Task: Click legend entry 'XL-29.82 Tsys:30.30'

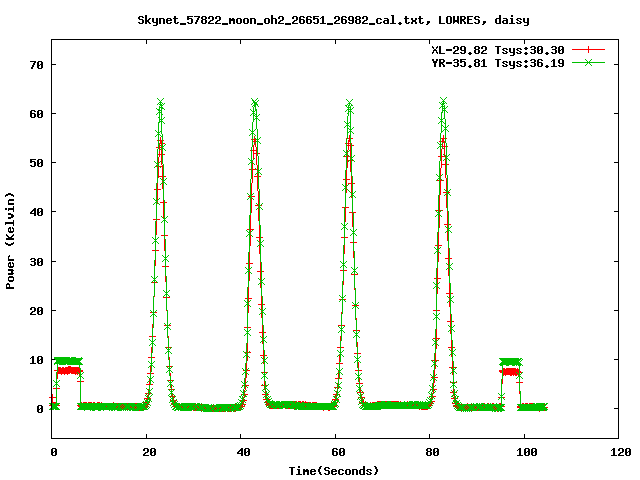Action: click(x=498, y=50)
